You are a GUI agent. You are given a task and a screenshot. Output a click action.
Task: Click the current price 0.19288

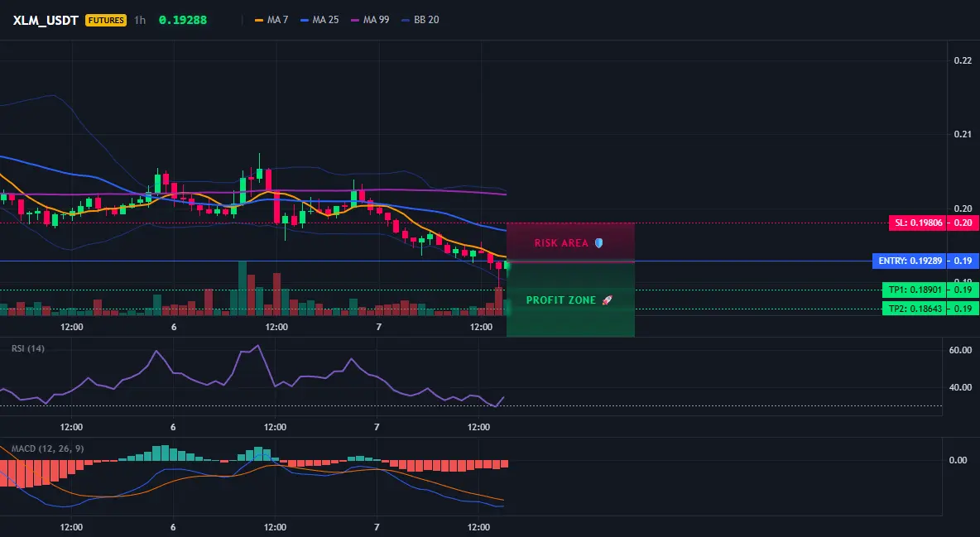pyautogui.click(x=182, y=20)
